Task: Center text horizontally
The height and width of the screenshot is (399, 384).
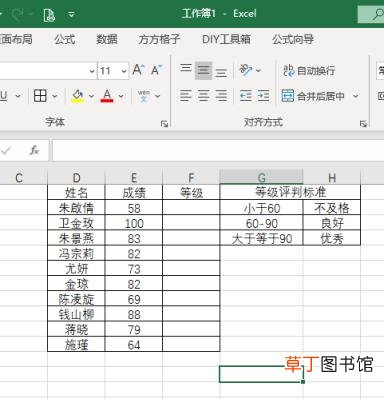Action: click(203, 96)
